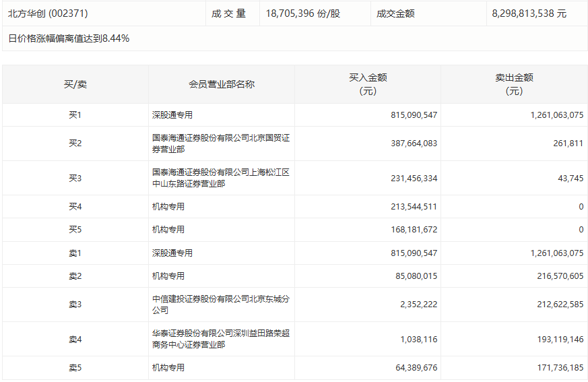The width and height of the screenshot is (588, 382).
Task: Select stock name 北方华创 (002371)
Action: (48, 13)
